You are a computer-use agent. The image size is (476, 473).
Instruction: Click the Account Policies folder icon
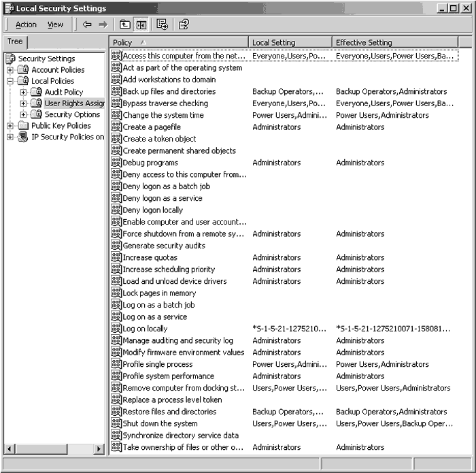click(23, 69)
